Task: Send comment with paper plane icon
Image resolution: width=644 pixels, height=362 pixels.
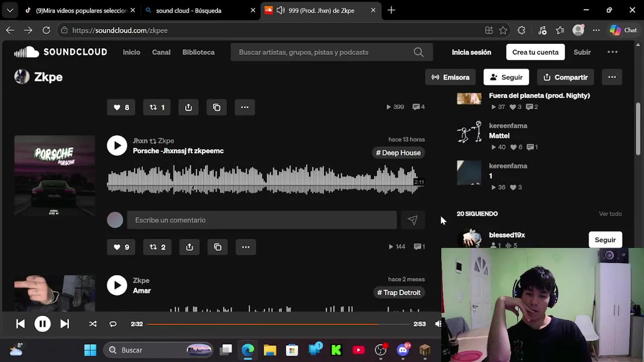Action: [413, 220]
